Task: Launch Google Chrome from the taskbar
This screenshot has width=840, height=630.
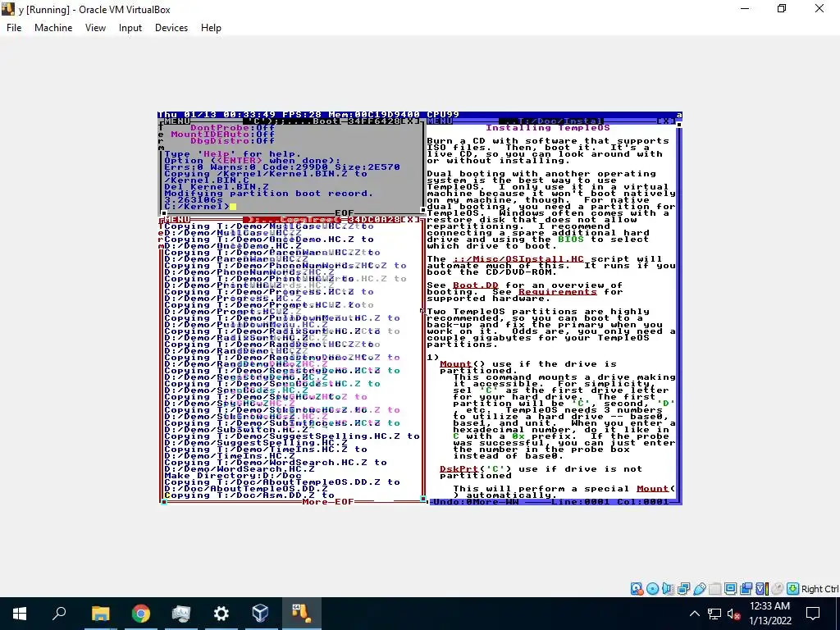Action: coord(140,614)
